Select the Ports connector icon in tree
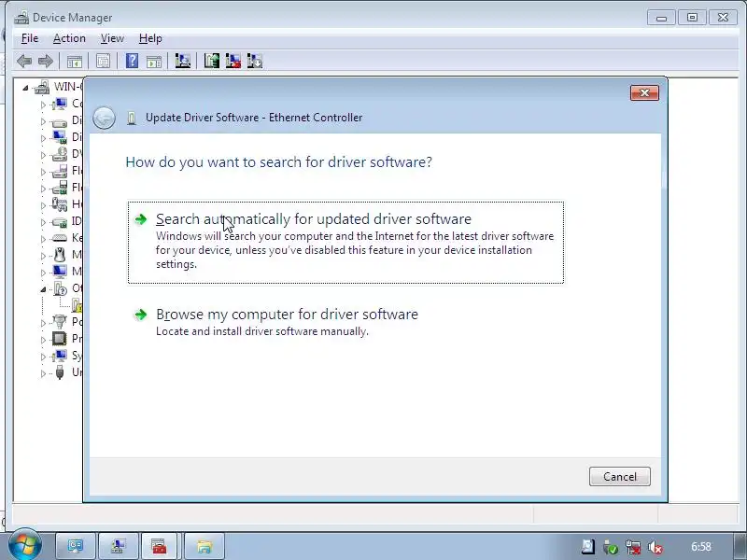This screenshot has width=747, height=560. [60, 322]
